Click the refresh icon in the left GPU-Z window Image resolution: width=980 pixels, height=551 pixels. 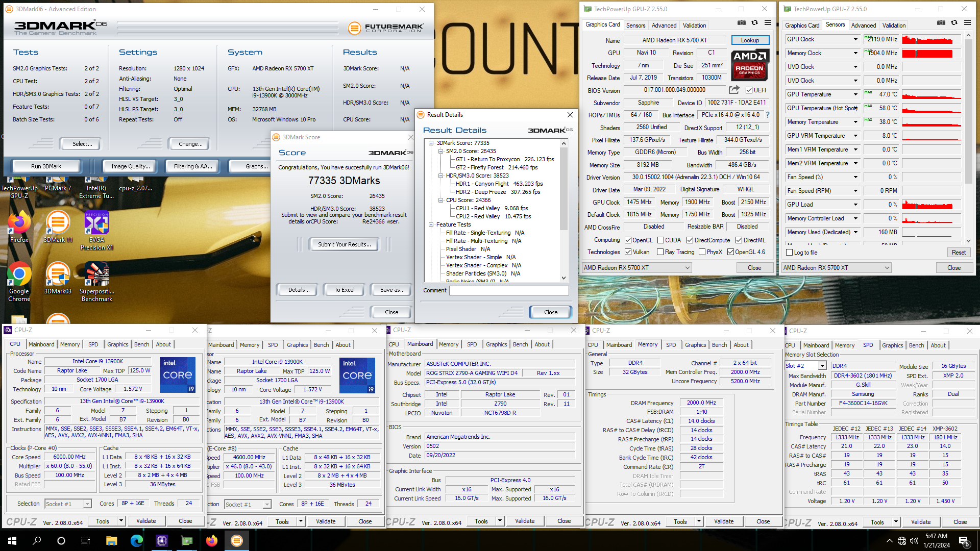[x=754, y=23]
